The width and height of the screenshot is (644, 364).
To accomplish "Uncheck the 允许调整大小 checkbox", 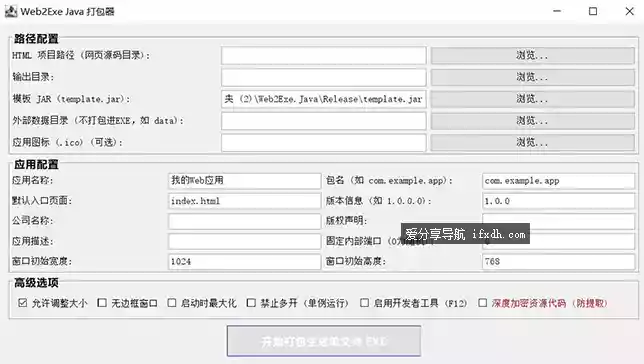I will click(x=23, y=303).
